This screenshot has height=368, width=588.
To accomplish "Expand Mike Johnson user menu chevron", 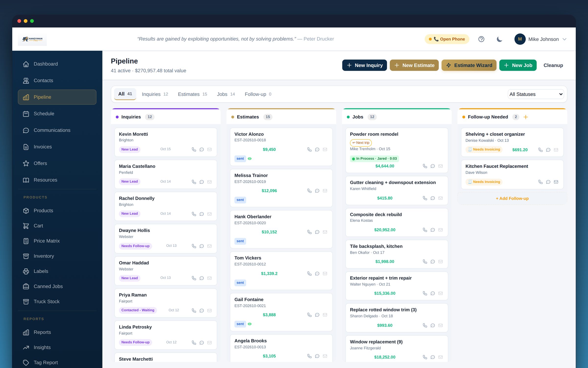I will point(565,39).
